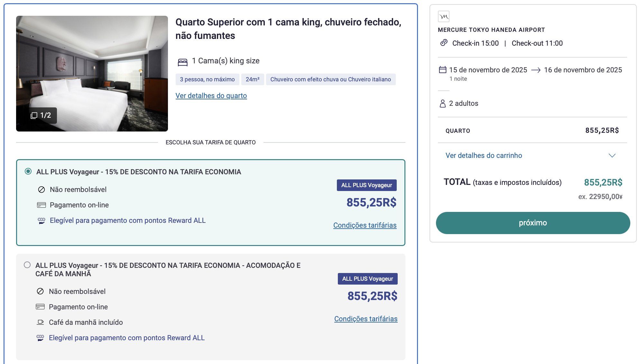Click breakfast cup icon in second rate
The image size is (639, 364).
[x=40, y=322]
